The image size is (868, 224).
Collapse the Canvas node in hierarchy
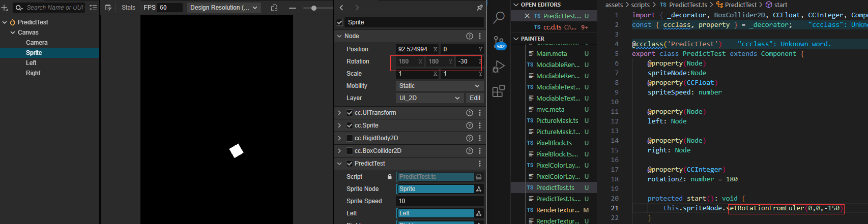pos(13,33)
